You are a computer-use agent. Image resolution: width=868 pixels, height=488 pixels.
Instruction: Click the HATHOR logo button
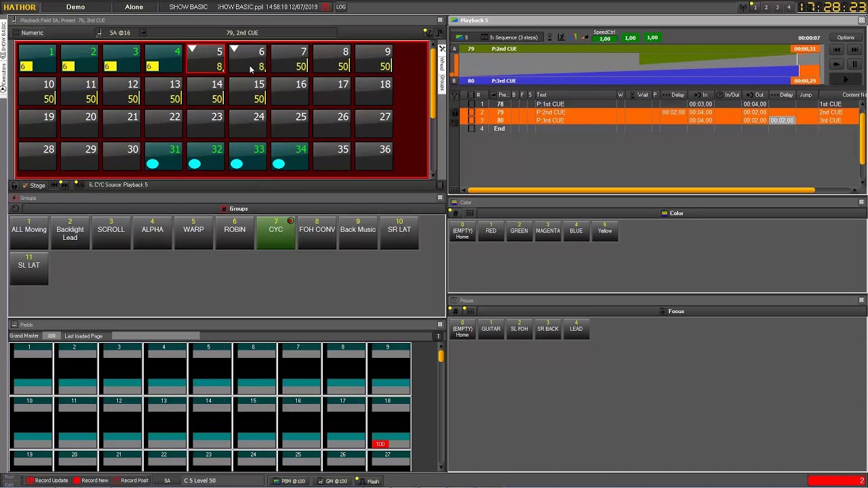pyautogui.click(x=19, y=7)
